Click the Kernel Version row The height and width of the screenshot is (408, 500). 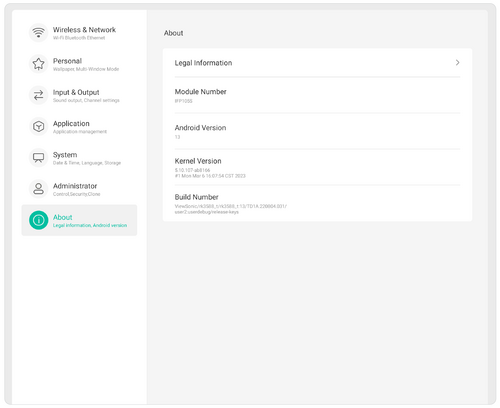pos(317,167)
